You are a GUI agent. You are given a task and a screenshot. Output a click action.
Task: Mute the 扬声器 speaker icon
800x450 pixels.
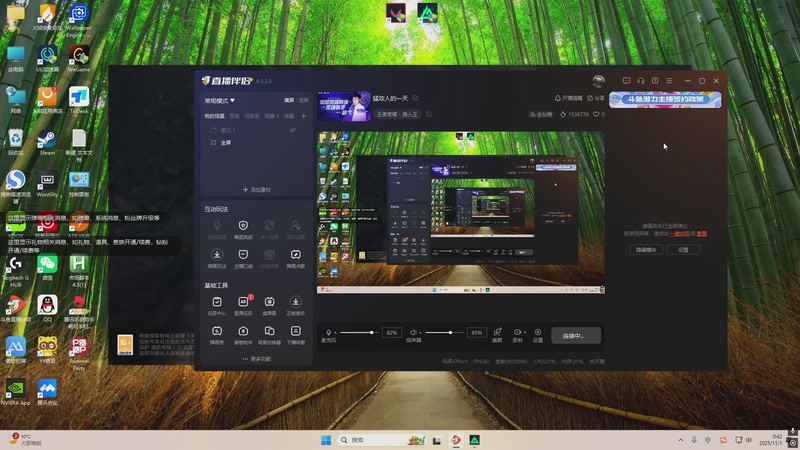413,333
